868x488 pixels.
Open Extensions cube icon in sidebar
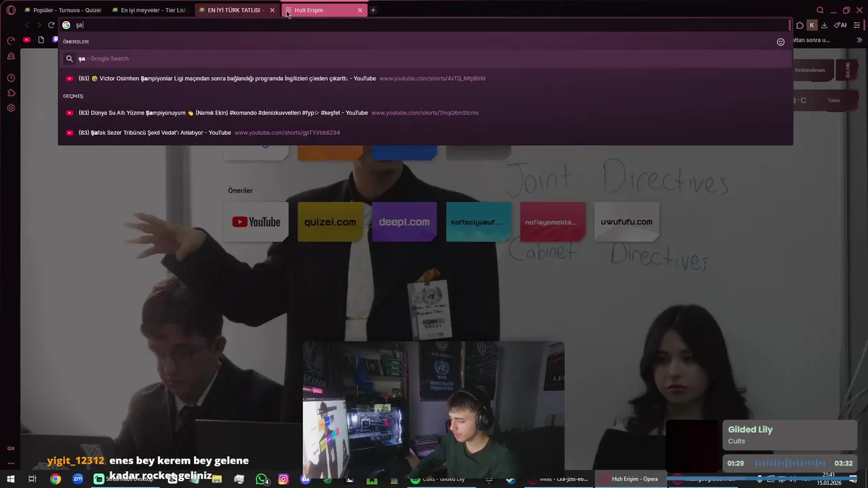11,93
